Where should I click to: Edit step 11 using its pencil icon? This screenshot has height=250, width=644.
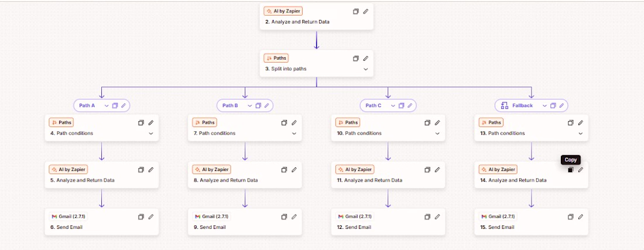pyautogui.click(x=437, y=170)
